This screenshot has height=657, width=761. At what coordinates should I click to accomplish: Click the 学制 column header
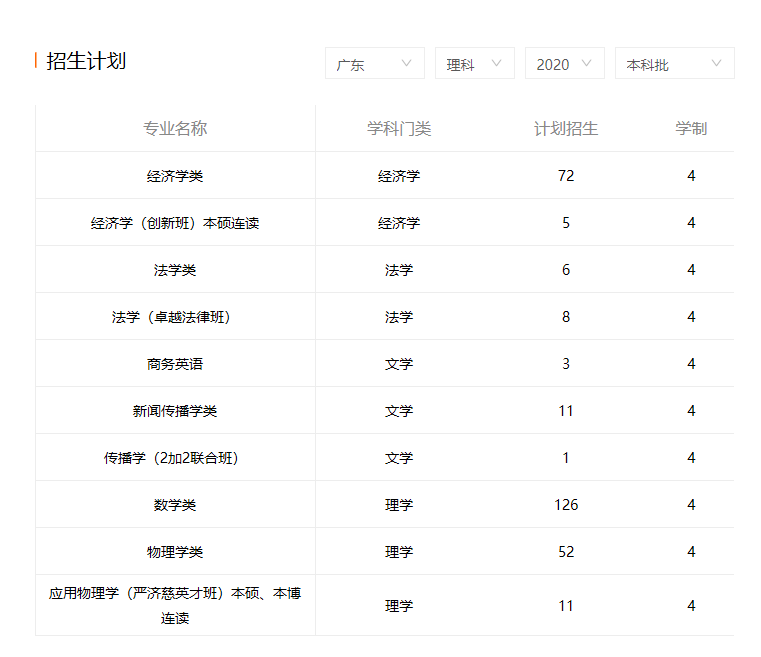(x=691, y=129)
